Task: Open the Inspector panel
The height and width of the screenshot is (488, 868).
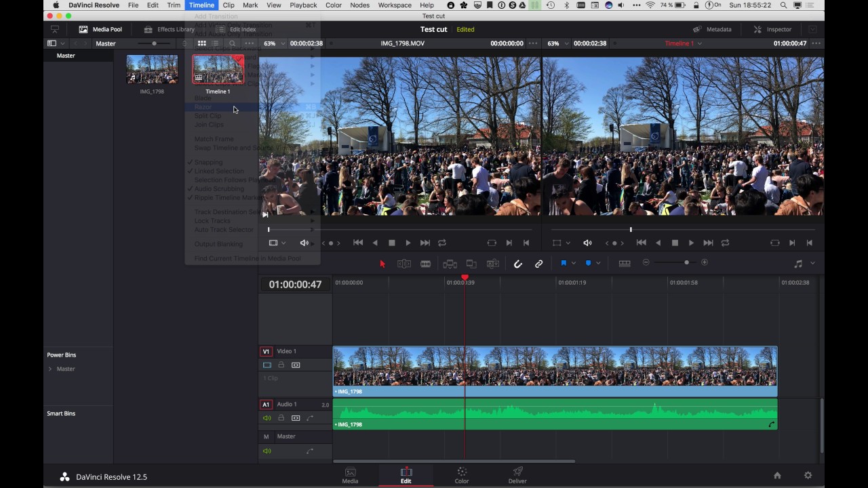Action: click(x=772, y=29)
